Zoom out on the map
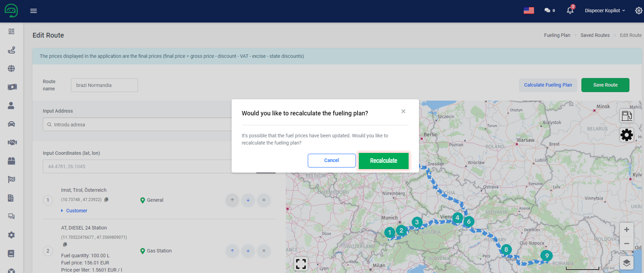644x273 pixels. [x=626, y=244]
